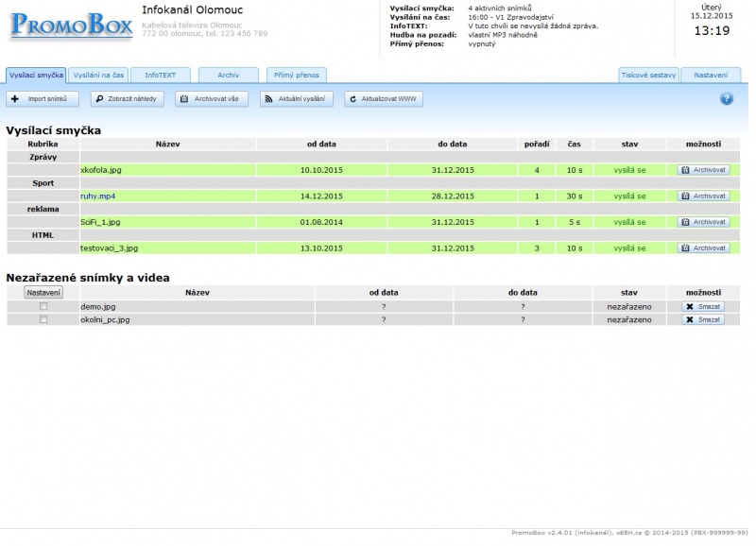This screenshot has width=756, height=546.
Task: Click the 13.10.2015 start date cell
Action: [321, 248]
